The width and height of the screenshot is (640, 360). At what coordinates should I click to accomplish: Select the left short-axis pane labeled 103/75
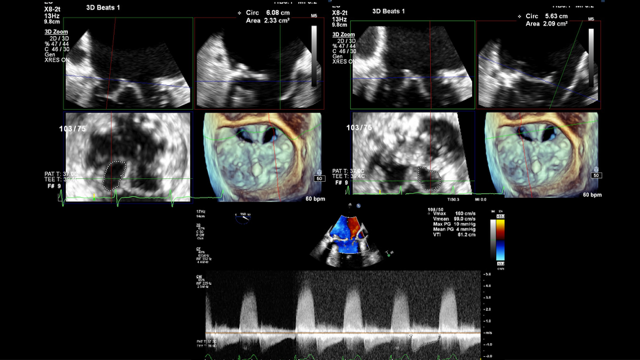pos(128,157)
